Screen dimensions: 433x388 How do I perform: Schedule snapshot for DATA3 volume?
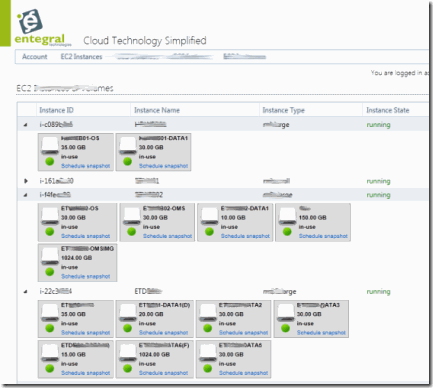[322, 333]
